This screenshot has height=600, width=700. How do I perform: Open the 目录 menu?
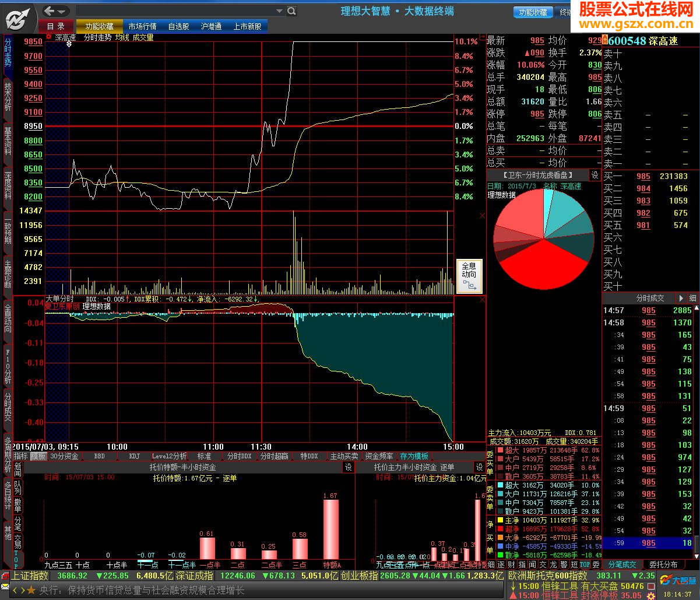click(56, 26)
